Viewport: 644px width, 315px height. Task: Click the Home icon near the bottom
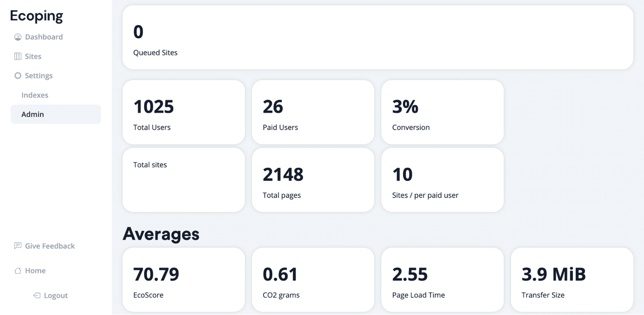pyautogui.click(x=17, y=270)
